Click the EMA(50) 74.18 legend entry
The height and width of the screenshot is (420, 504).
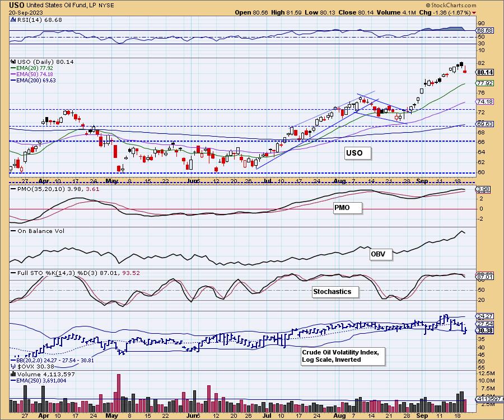[32, 74]
